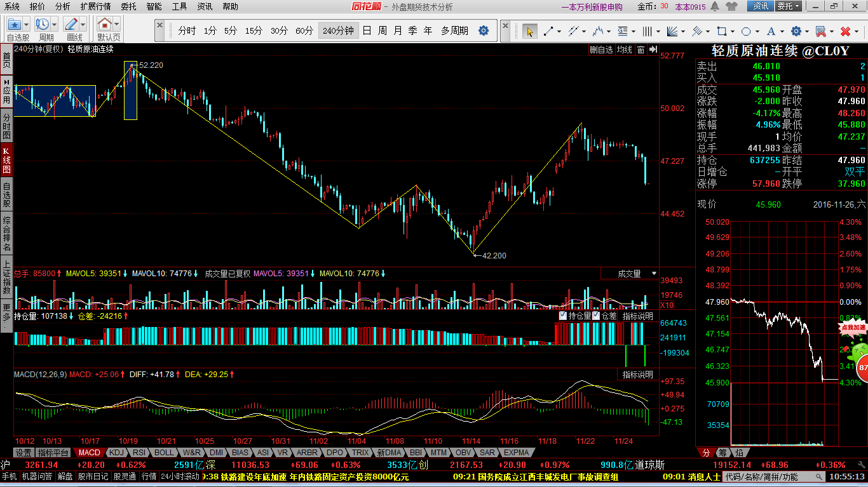
Task: Click the 点我加速 mascot badge
Action: [853, 328]
